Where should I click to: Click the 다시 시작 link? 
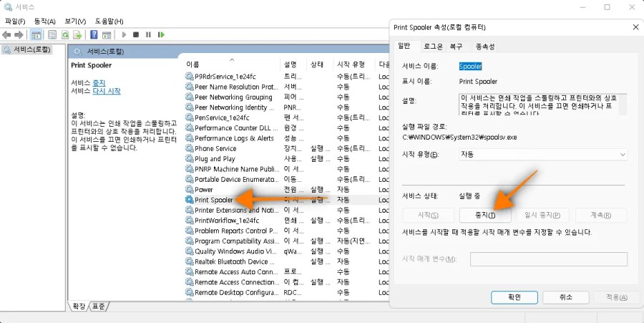coord(107,91)
